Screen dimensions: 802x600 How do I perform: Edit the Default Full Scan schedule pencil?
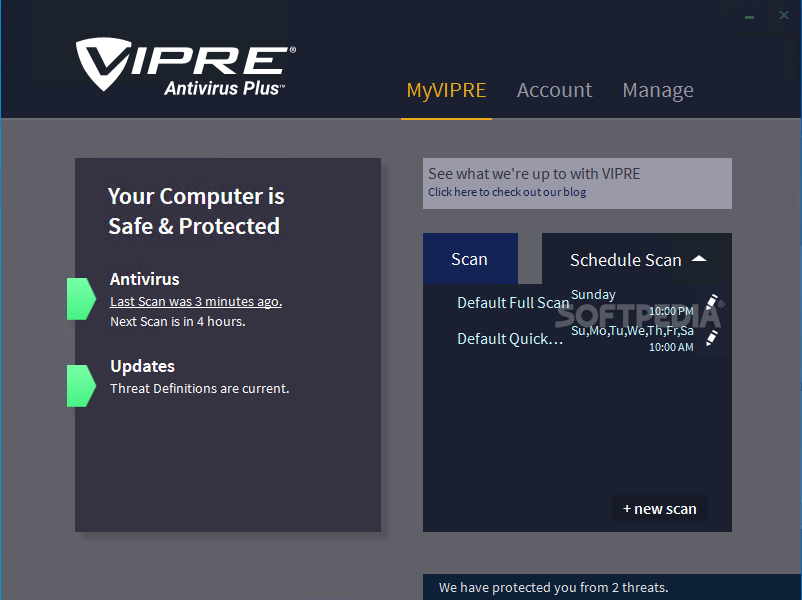click(711, 302)
